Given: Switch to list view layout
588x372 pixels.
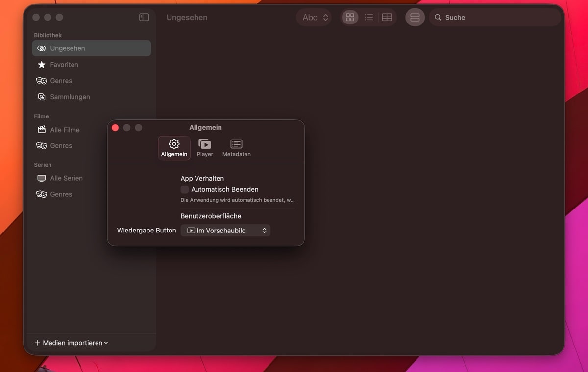Looking at the screenshot, I should tap(368, 17).
